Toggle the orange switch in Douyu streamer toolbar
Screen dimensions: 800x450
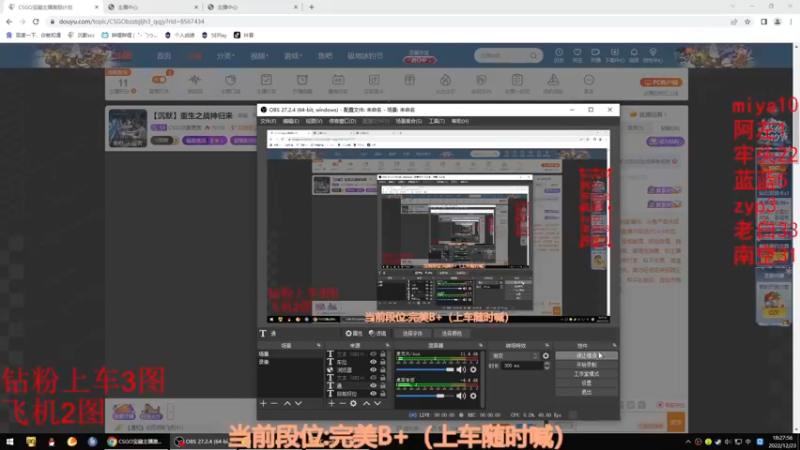click(x=159, y=80)
